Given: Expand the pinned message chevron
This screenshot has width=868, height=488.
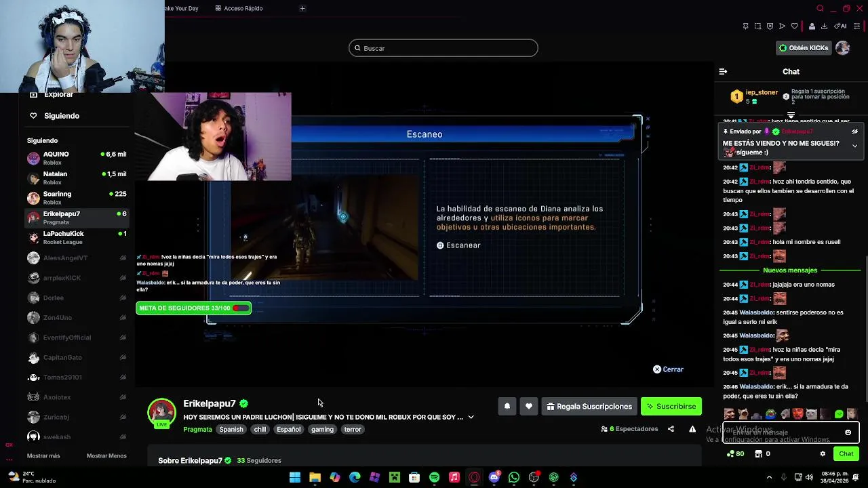Looking at the screenshot, I should coord(854,146).
